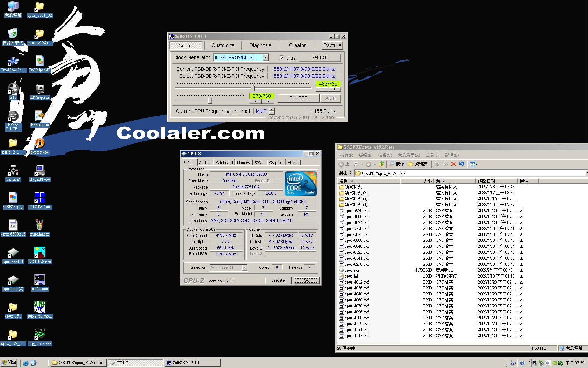This screenshot has height=368, width=588.
Task: Open the Caches tab in CPU-Z
Action: coord(205,163)
